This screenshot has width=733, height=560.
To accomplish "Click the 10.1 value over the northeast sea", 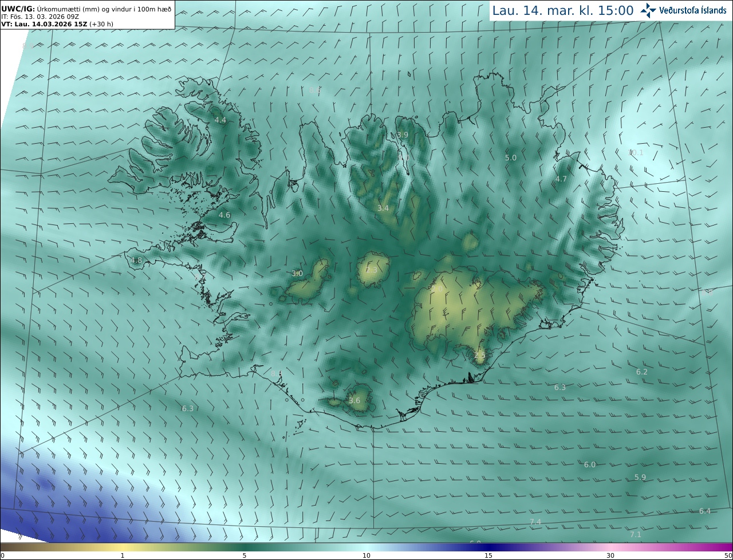I will (636, 152).
